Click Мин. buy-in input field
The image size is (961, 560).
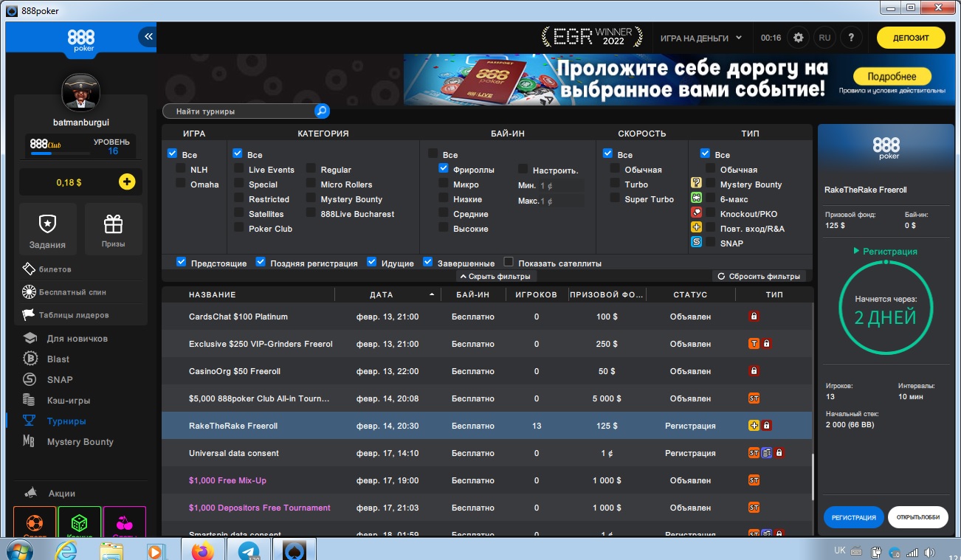pyautogui.click(x=561, y=185)
